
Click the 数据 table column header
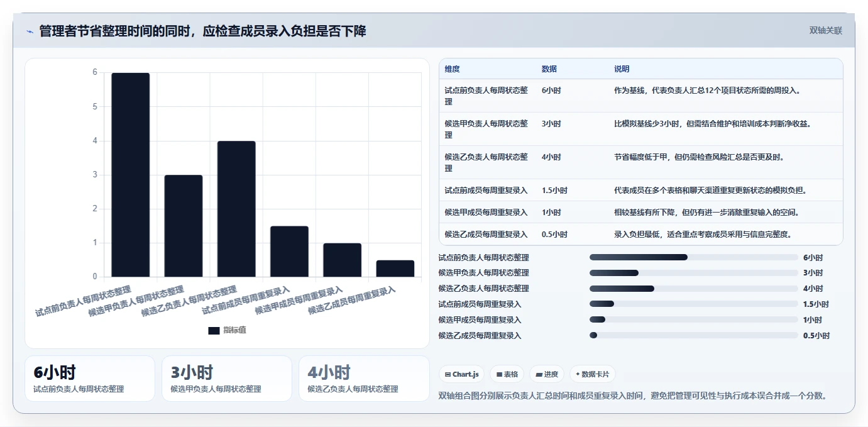coord(549,69)
